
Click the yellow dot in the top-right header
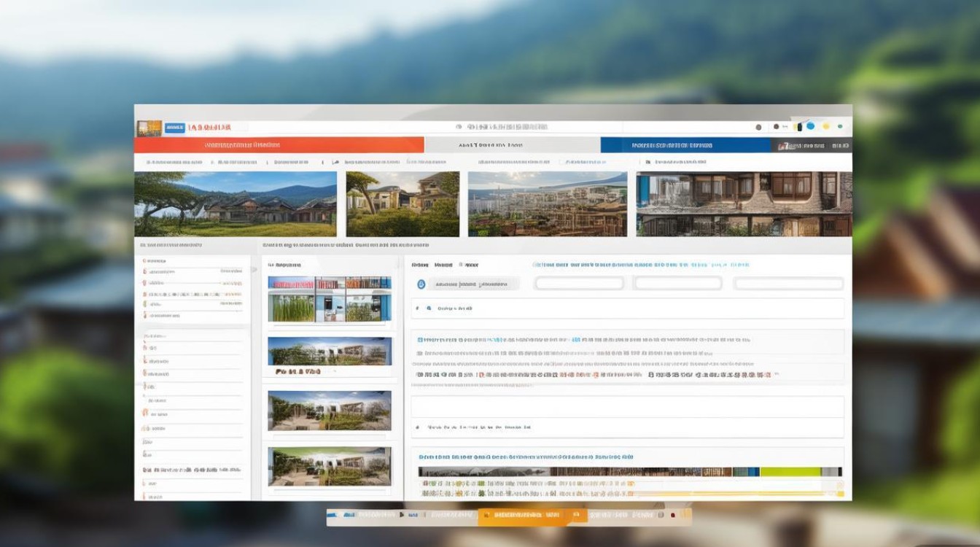click(825, 126)
